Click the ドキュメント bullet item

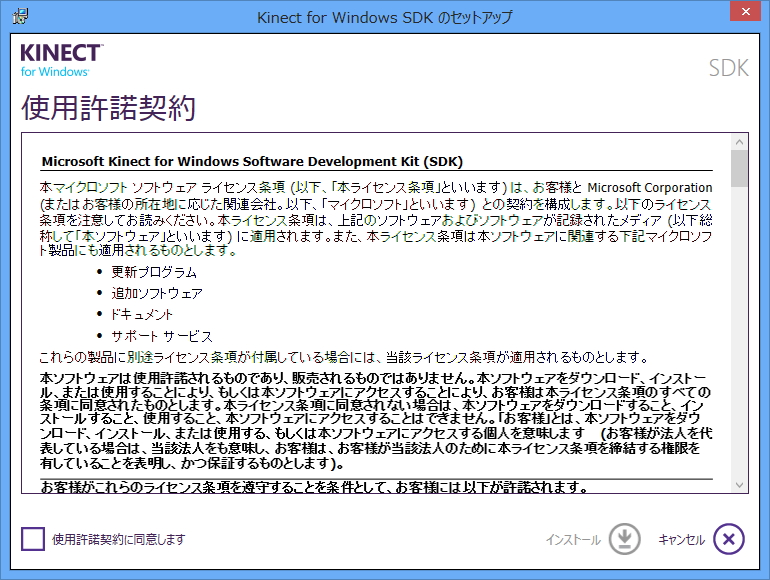[142, 314]
